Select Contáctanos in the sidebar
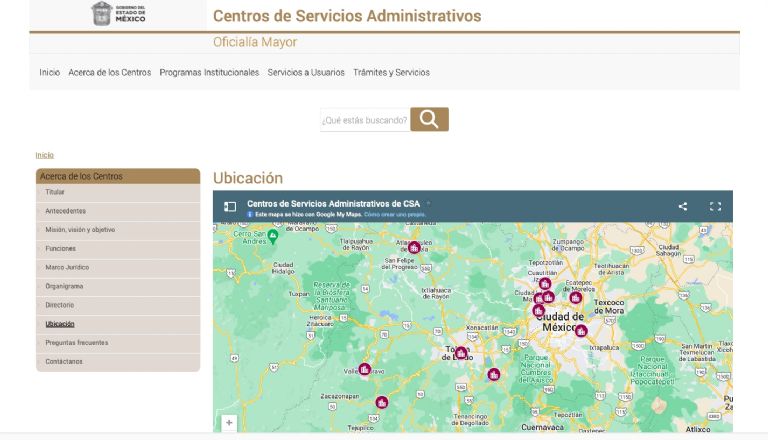Screen dimensions: 768x440 [x=118, y=362]
